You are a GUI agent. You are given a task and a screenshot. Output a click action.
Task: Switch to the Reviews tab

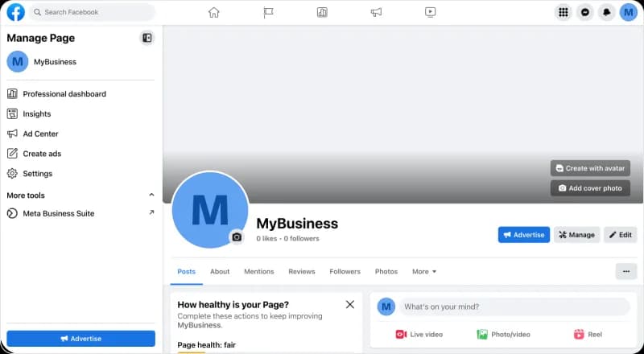(x=301, y=272)
